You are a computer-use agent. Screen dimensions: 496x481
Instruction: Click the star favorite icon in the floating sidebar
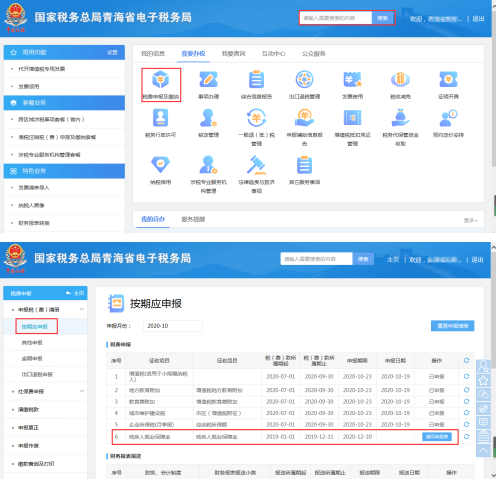coord(483,380)
